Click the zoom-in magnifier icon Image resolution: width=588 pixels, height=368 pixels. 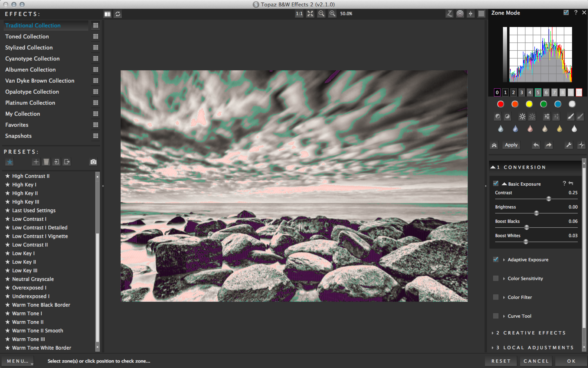coord(332,14)
